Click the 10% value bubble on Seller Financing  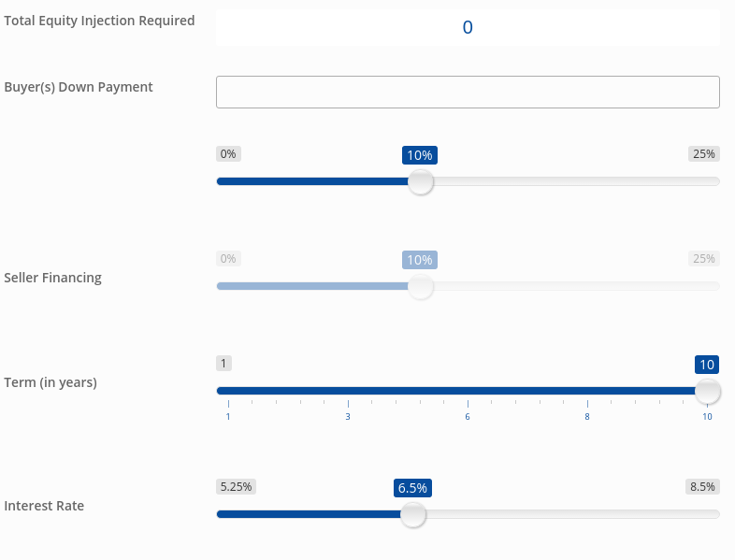(x=420, y=260)
